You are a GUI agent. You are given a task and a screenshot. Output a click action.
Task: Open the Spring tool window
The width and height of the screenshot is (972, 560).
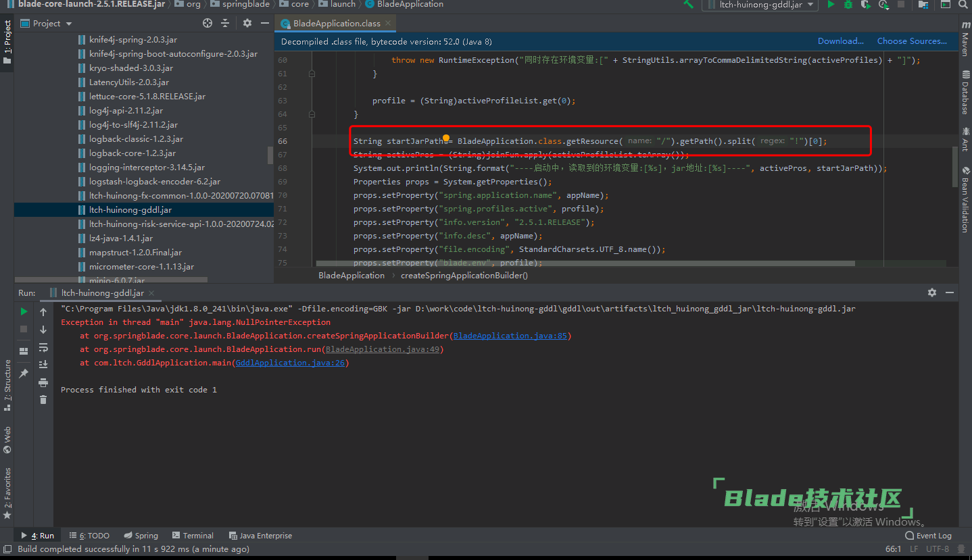(140, 536)
